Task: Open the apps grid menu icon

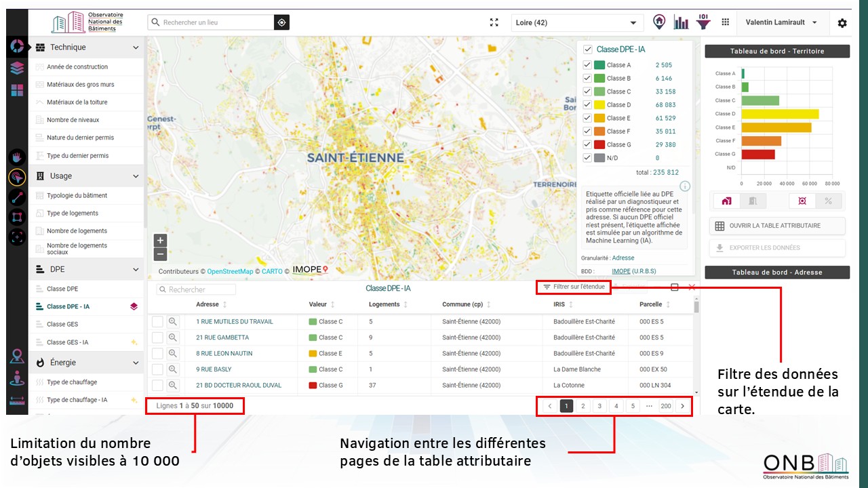Action: [726, 22]
